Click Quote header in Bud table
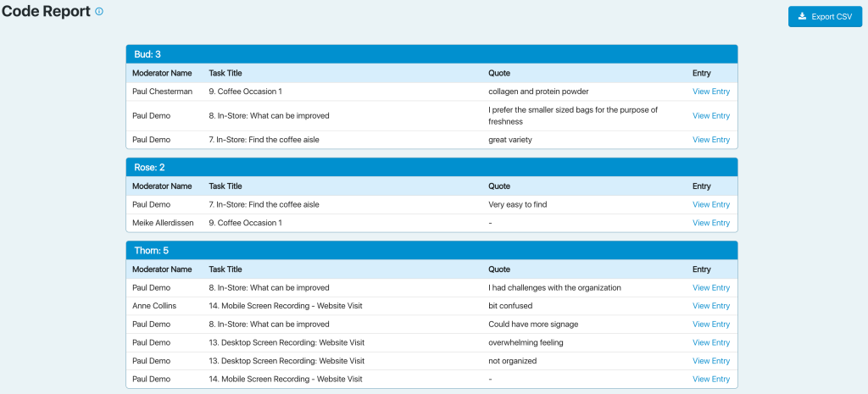868x394 pixels. pos(498,73)
